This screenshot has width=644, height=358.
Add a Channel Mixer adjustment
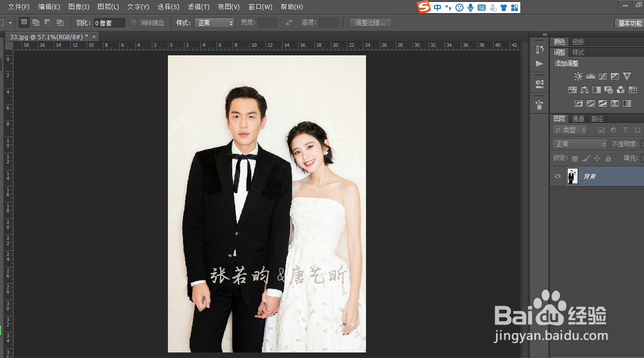(x=621, y=90)
